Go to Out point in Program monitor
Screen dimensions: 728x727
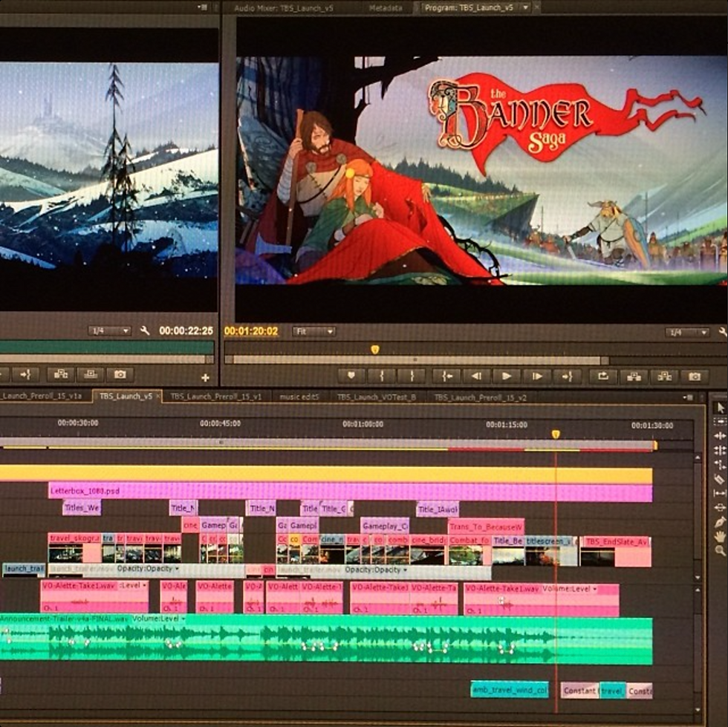point(568,376)
